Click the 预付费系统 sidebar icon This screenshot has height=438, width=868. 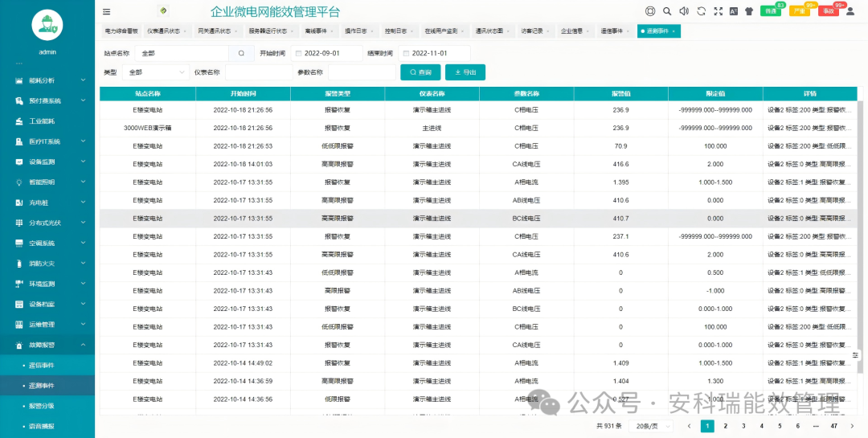[x=18, y=100]
